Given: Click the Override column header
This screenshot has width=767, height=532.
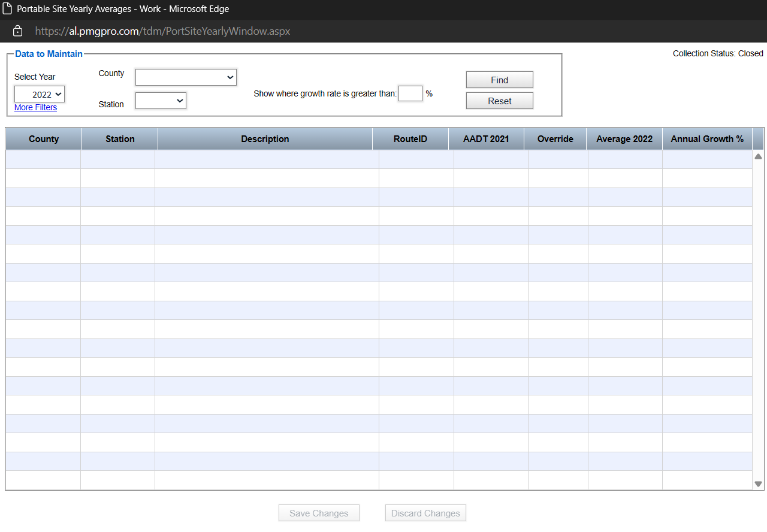Looking at the screenshot, I should tap(555, 139).
